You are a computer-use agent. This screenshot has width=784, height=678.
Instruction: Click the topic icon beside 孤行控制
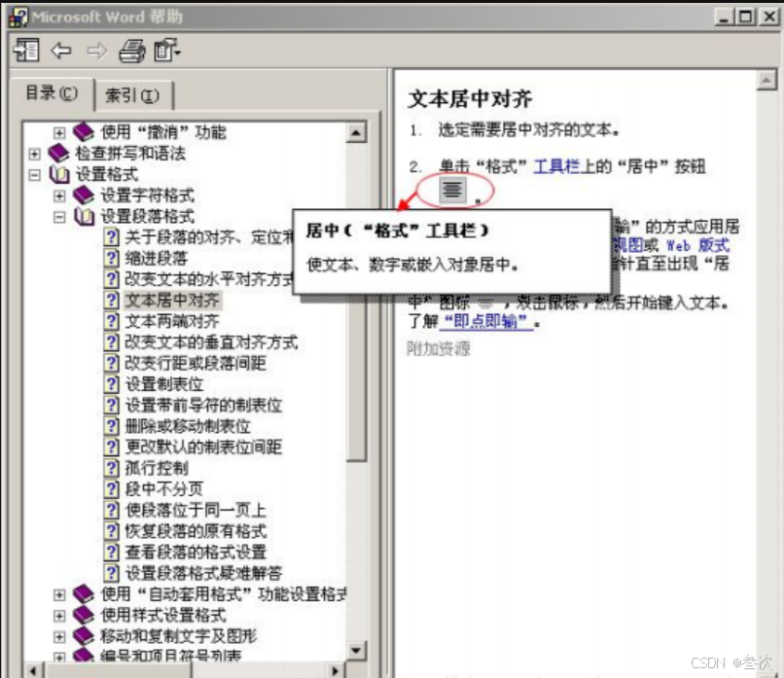pos(111,468)
